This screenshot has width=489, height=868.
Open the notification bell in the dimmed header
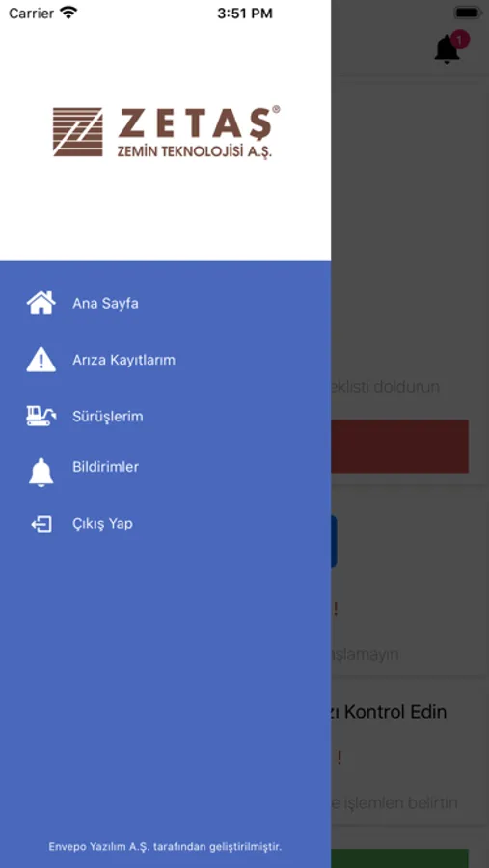(447, 50)
